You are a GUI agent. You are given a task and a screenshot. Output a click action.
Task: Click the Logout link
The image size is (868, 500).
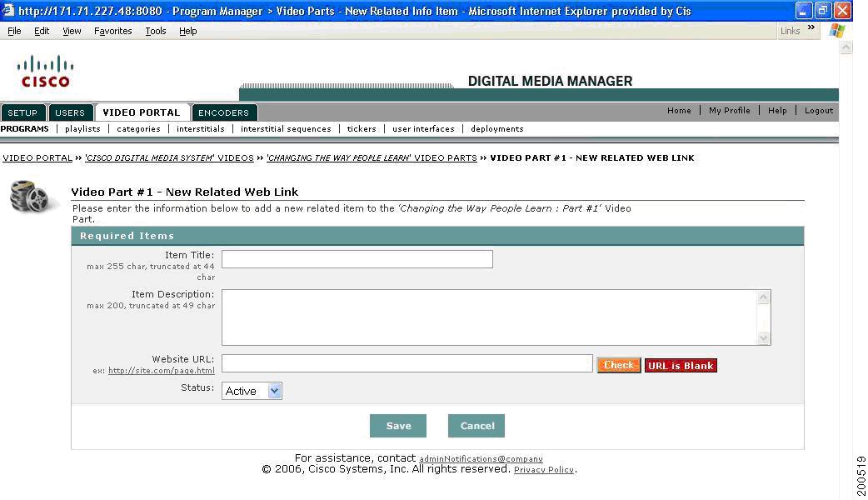(x=818, y=110)
